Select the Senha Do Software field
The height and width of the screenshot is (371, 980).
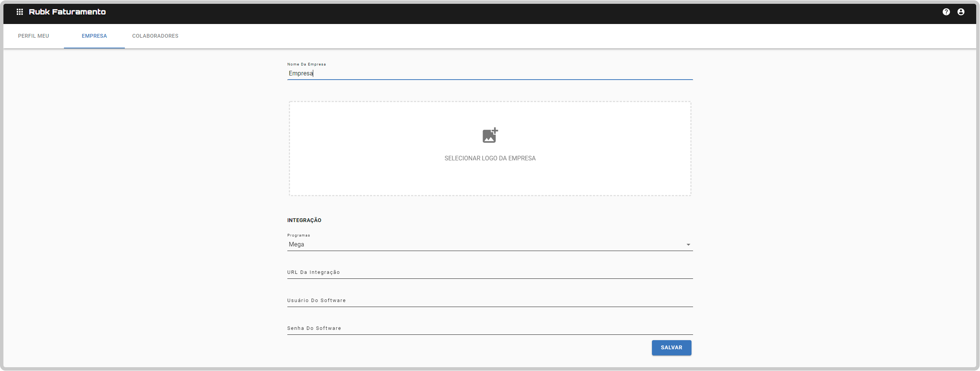pos(490,328)
